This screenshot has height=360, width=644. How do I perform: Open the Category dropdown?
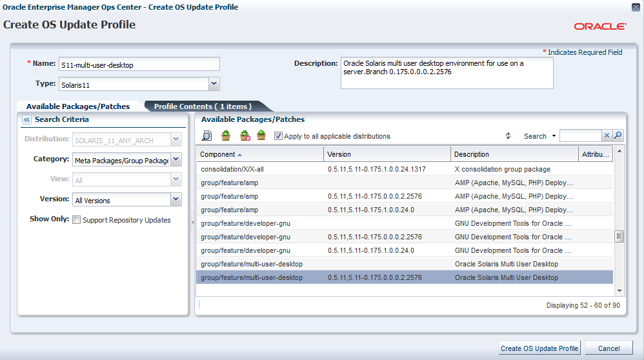pos(176,159)
